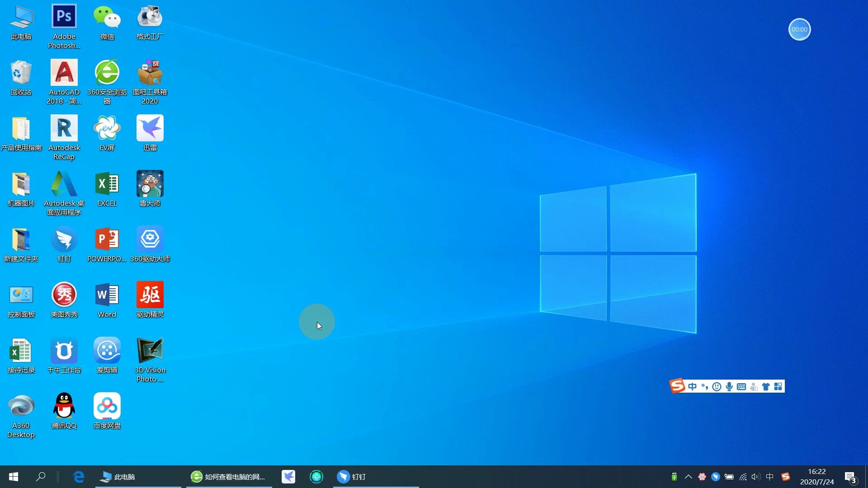Image resolution: width=868 pixels, height=488 pixels.
Task: Select the 格式工厂 (Format Factory) desktop icon
Action: [150, 23]
